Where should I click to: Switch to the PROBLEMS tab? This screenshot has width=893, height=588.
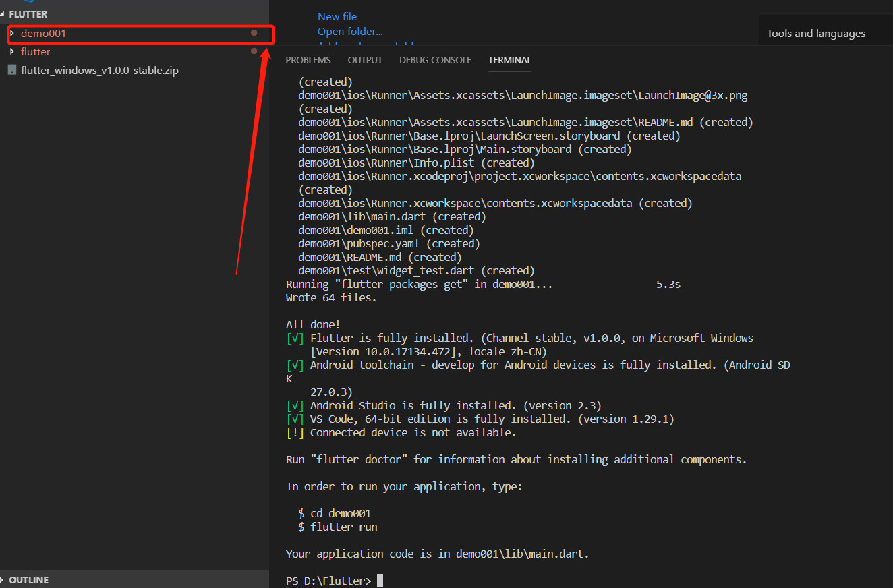(308, 60)
